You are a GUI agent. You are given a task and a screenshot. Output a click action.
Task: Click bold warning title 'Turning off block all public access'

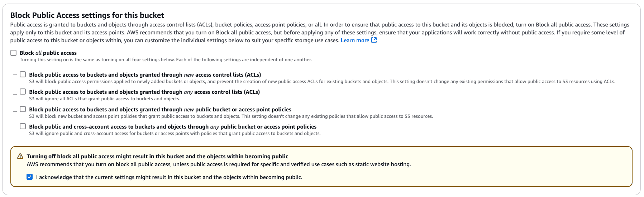(x=157, y=157)
